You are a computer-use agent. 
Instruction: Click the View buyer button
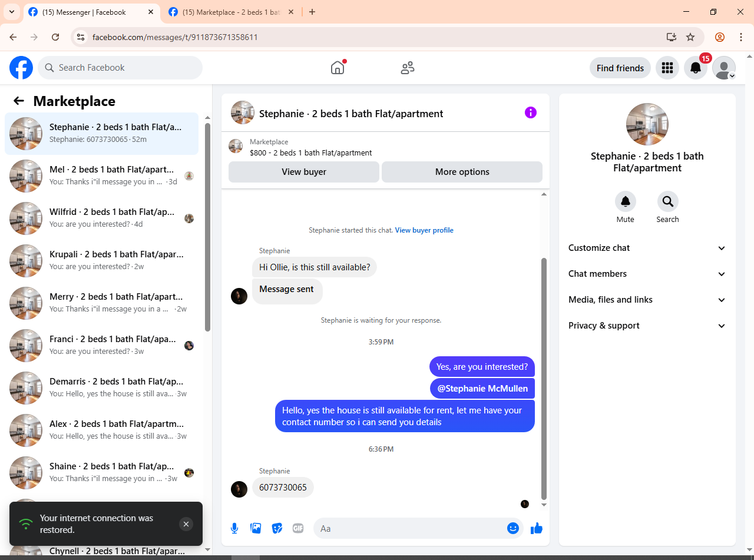[304, 172]
